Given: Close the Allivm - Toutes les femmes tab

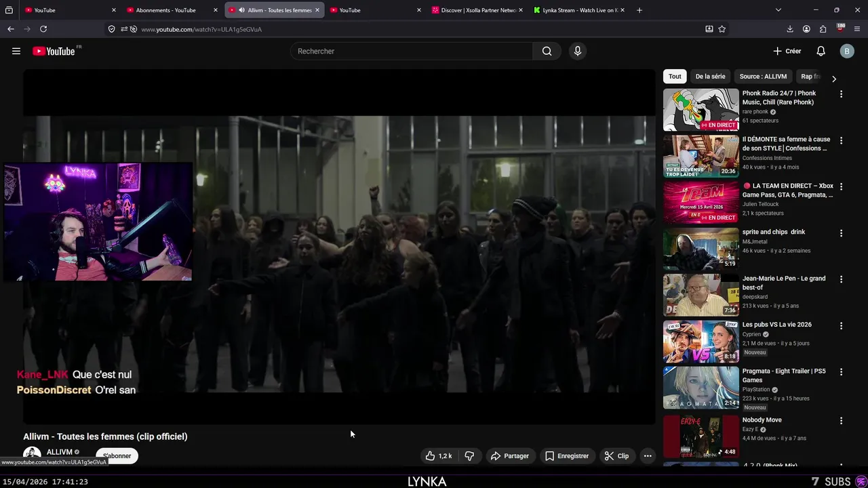Looking at the screenshot, I should [x=317, y=10].
